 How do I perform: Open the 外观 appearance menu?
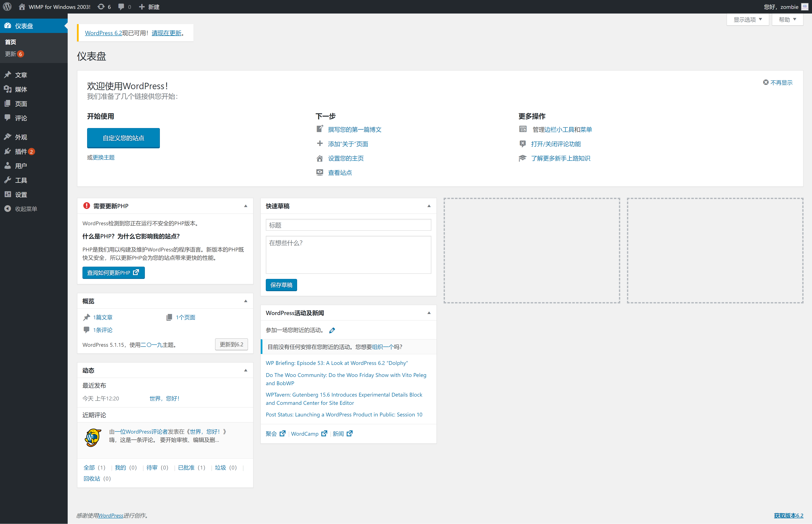coord(34,137)
